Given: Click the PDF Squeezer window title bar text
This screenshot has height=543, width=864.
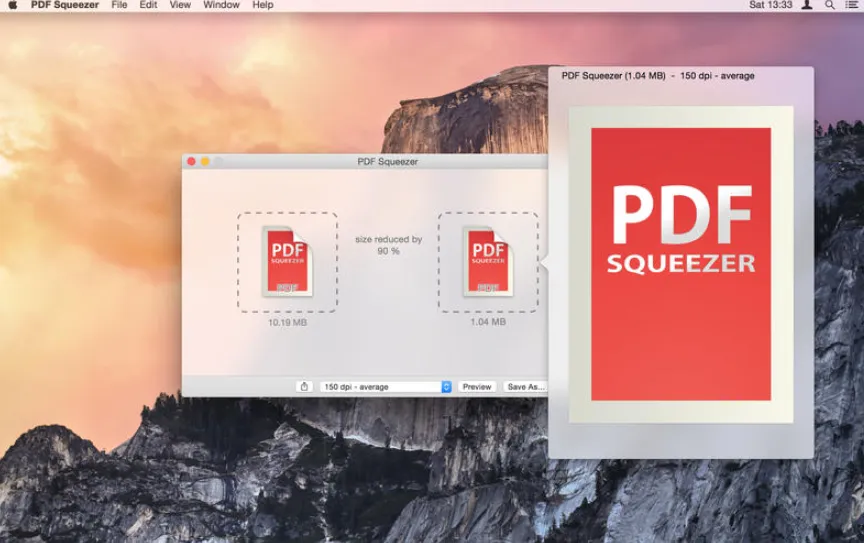Looking at the screenshot, I should pos(387,162).
